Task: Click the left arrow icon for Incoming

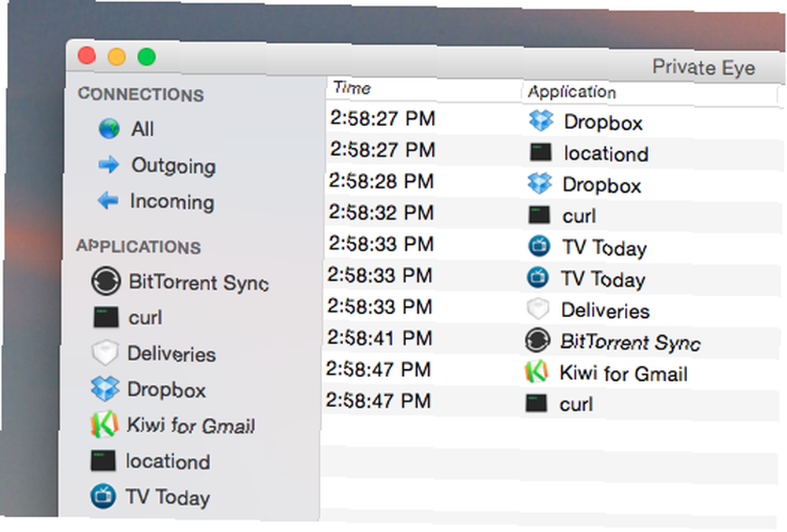Action: [108, 201]
